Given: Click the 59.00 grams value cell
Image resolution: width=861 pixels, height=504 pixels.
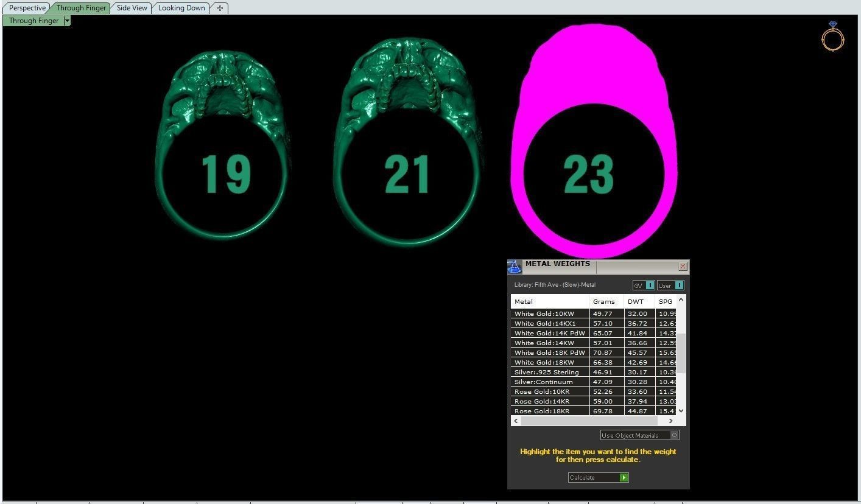Looking at the screenshot, I should tap(606, 401).
